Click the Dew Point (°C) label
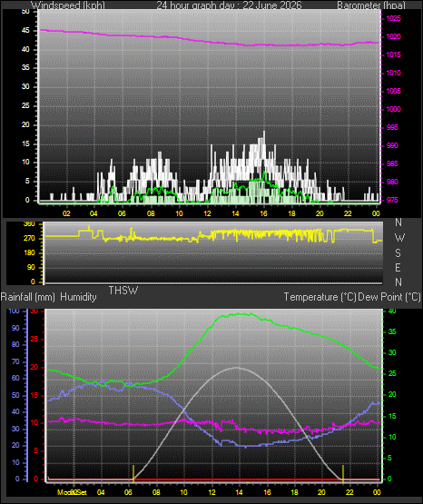 click(x=389, y=297)
